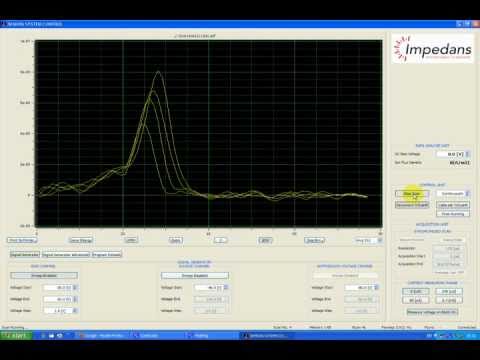Switch to the second taskbar window

point(157,336)
